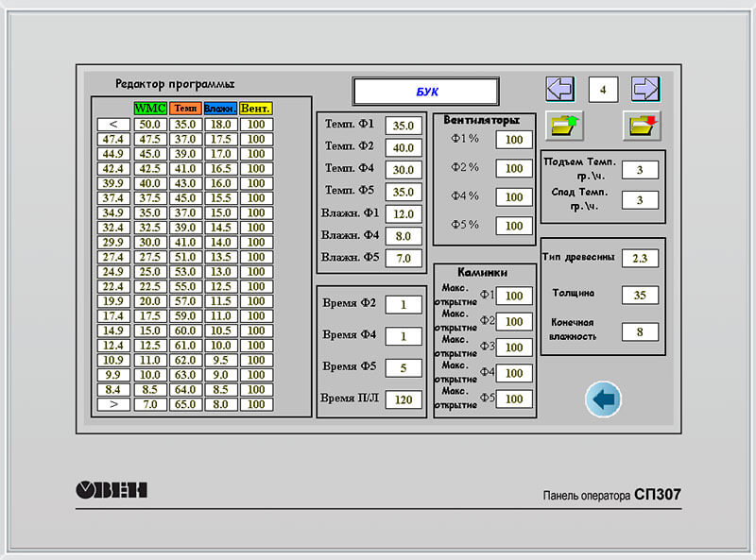This screenshot has width=756, height=560.
Task: Edit the Конечная влажность value field
Action: click(640, 331)
